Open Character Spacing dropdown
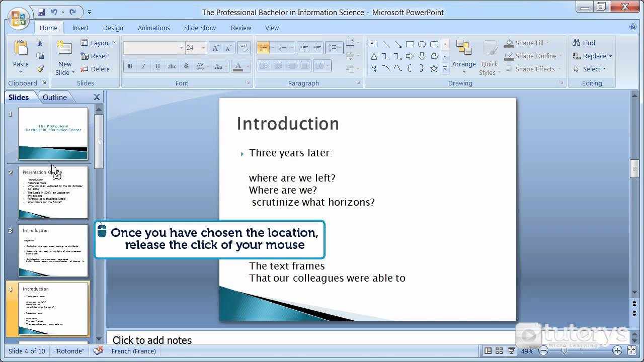 (x=202, y=66)
